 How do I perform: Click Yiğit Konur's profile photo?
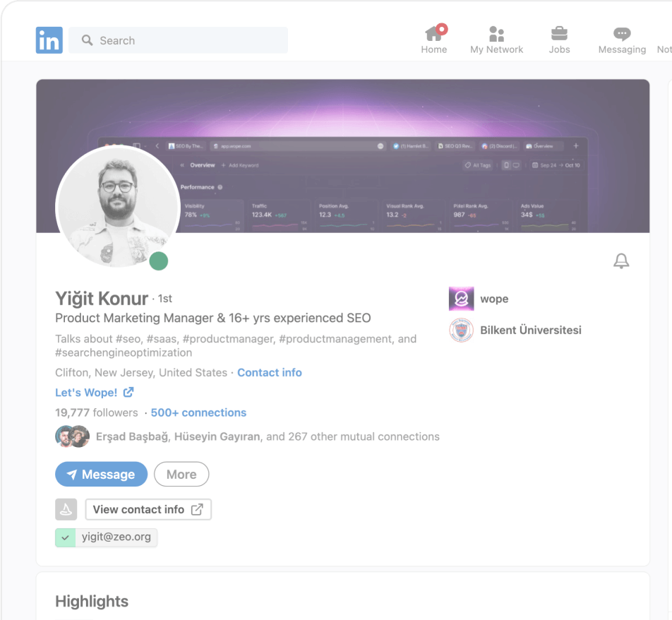(x=117, y=208)
